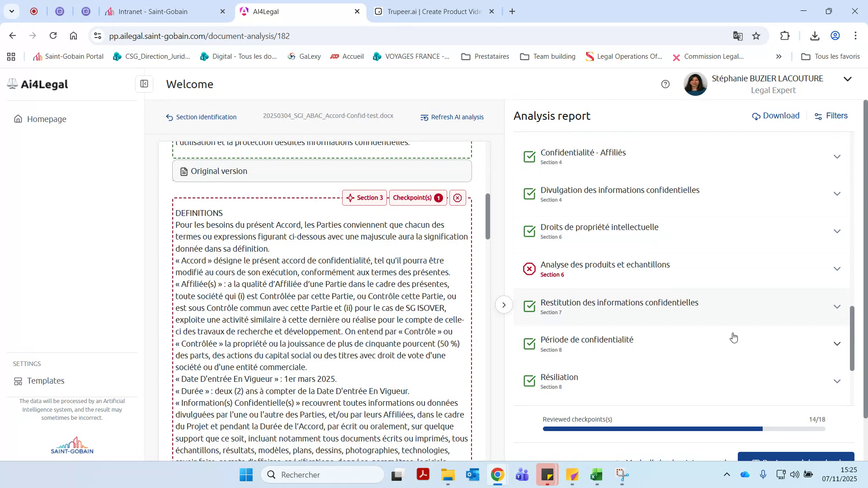Click the Résiliation checkpoint checkmark
Viewport: 868px width, 488px height.
click(529, 381)
